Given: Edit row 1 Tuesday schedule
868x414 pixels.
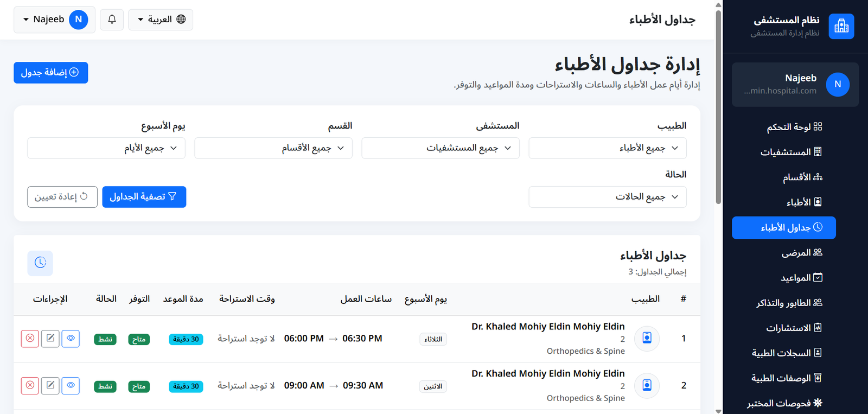Looking at the screenshot, I should tap(50, 339).
